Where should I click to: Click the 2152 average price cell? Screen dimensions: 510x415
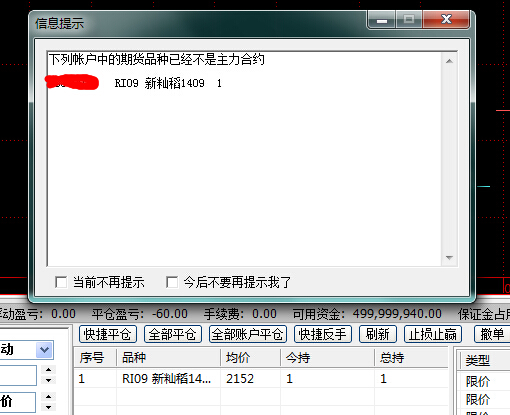tap(240, 379)
